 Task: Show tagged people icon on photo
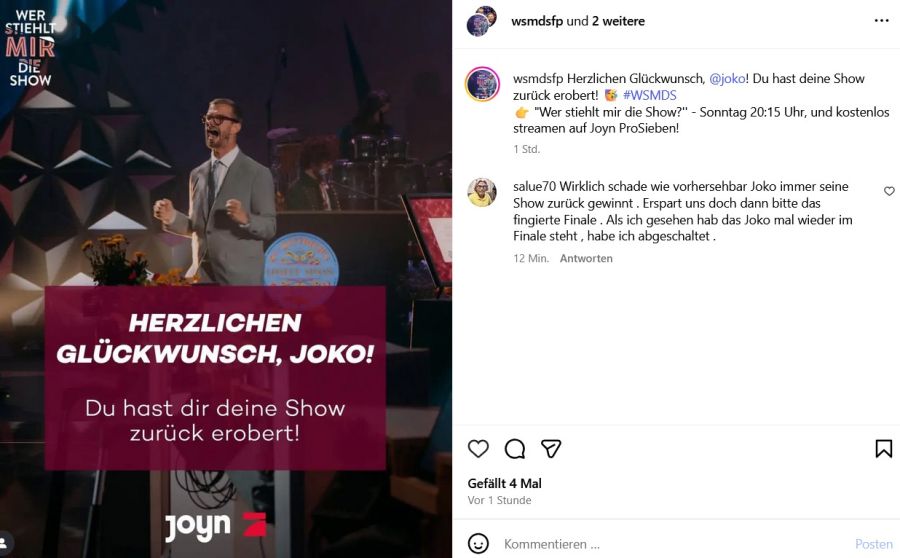point(5,542)
